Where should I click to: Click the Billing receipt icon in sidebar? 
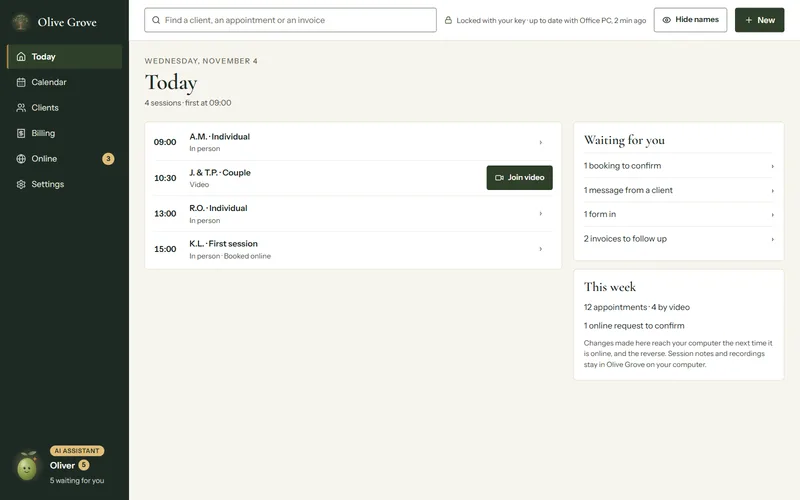point(21,133)
